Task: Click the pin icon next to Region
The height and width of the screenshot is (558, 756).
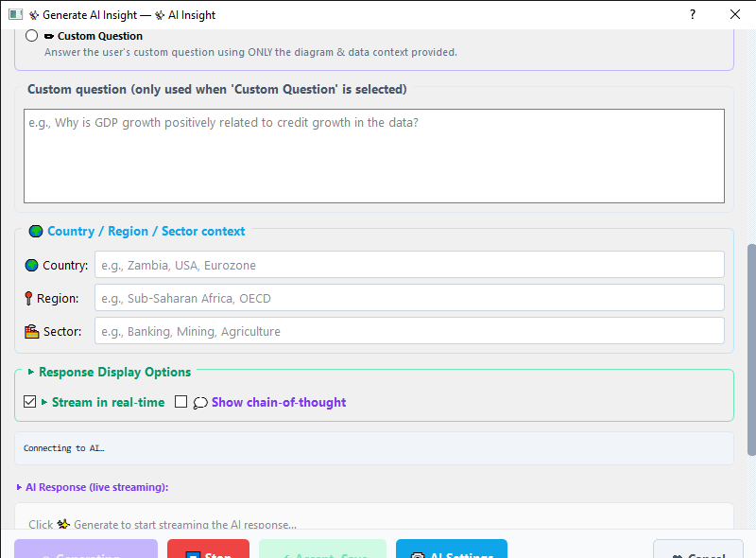Action: (28, 298)
